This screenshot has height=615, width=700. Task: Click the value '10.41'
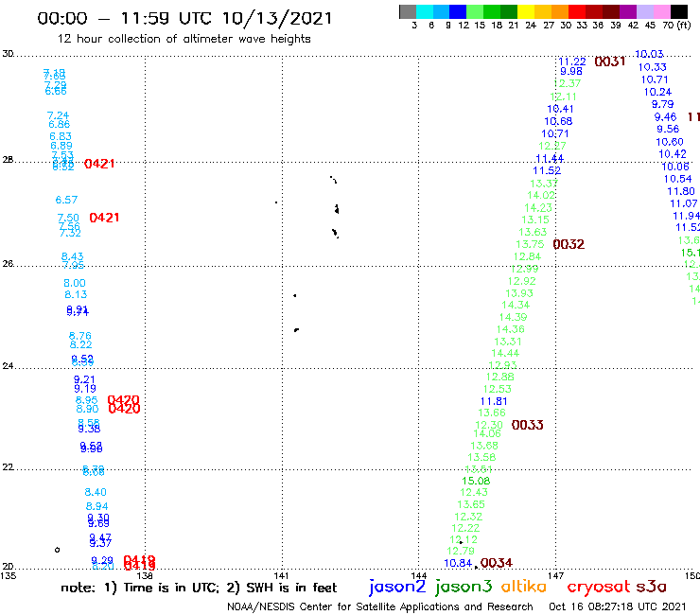pyautogui.click(x=560, y=109)
